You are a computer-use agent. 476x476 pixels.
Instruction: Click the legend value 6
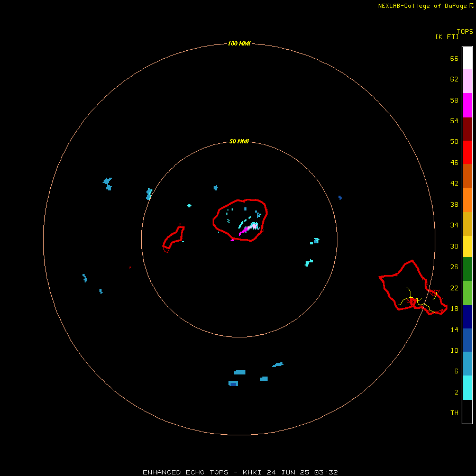coord(456,371)
